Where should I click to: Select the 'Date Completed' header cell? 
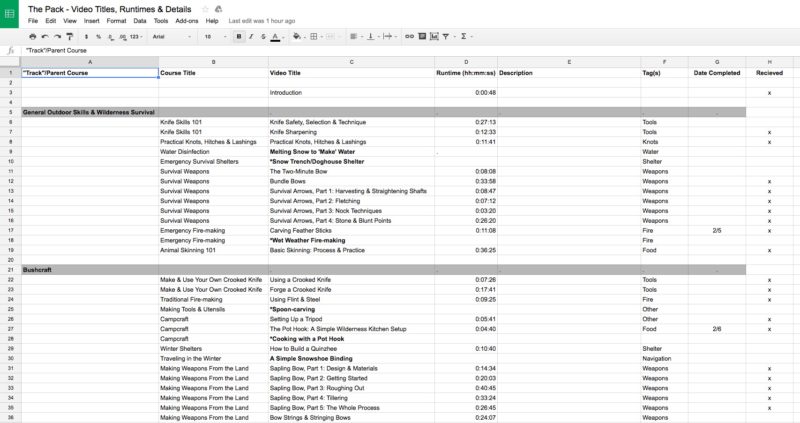717,73
